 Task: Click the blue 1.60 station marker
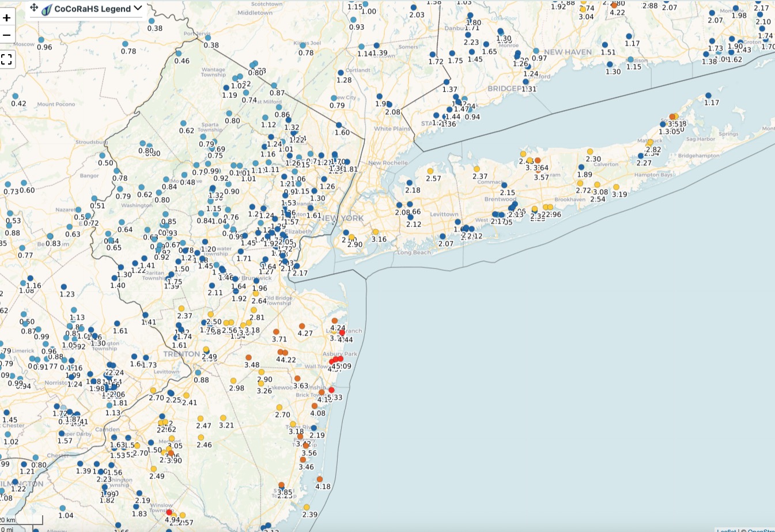coord(339,125)
